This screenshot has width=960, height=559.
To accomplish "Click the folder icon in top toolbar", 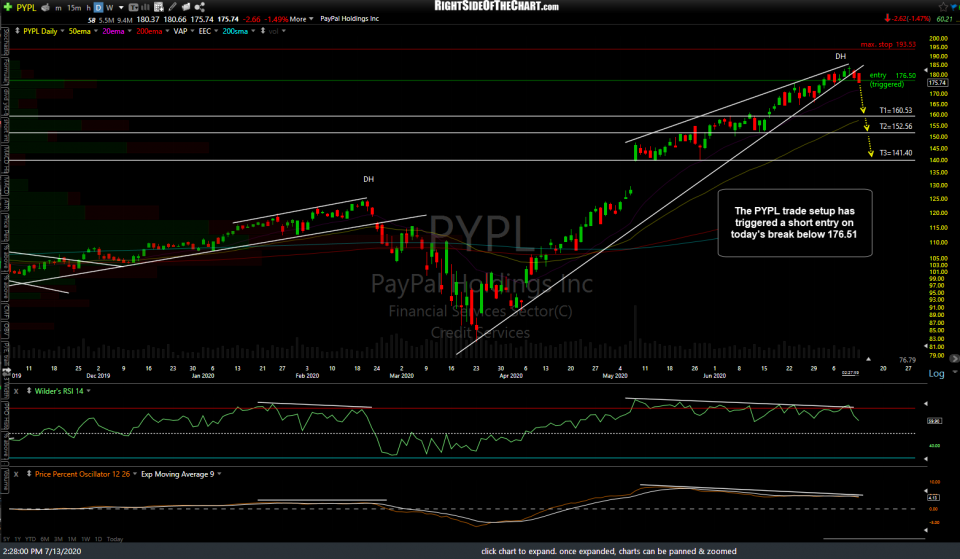I will pos(186,7).
